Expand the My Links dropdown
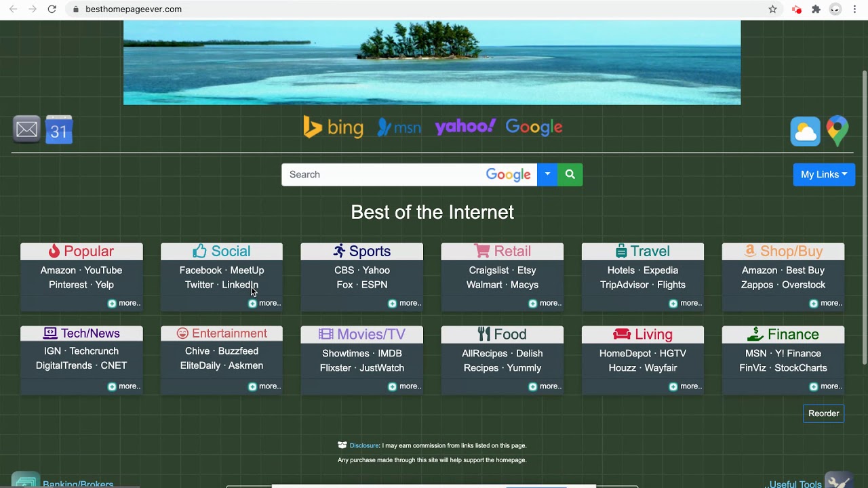The width and height of the screenshot is (868, 488). click(824, 174)
